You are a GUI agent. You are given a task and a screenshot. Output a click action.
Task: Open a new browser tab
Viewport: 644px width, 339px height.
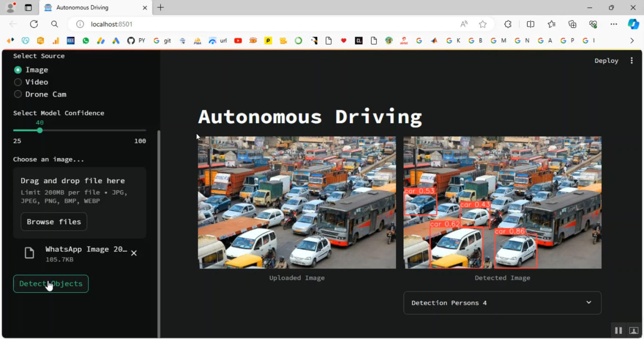tap(161, 8)
